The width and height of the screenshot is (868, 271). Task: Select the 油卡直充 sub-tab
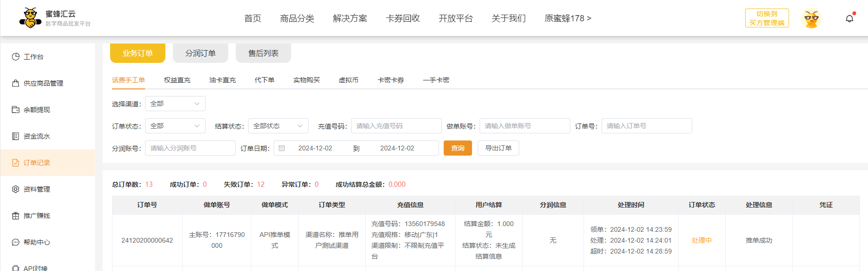(x=222, y=80)
